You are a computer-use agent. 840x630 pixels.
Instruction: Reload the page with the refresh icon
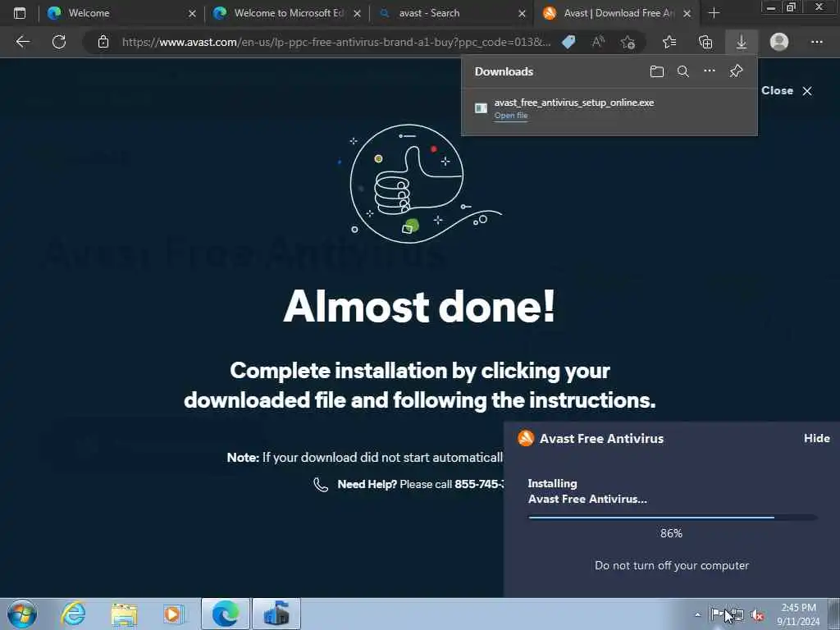tap(59, 42)
